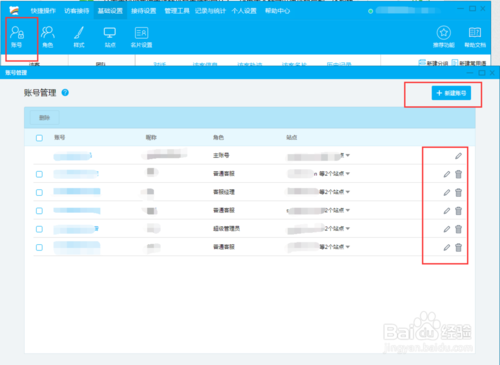500x365 pixels.
Task: Open the 名片设置 card settings icon
Action: pos(141,37)
